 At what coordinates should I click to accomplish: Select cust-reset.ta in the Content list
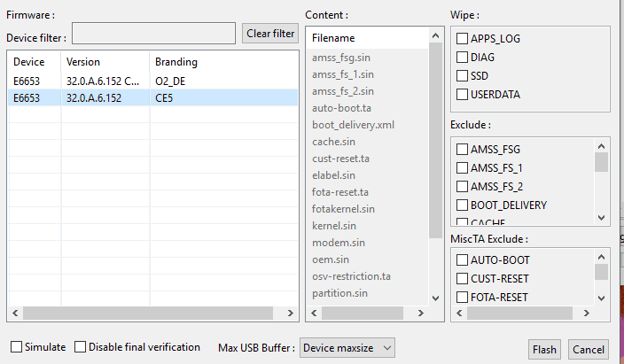click(x=340, y=159)
